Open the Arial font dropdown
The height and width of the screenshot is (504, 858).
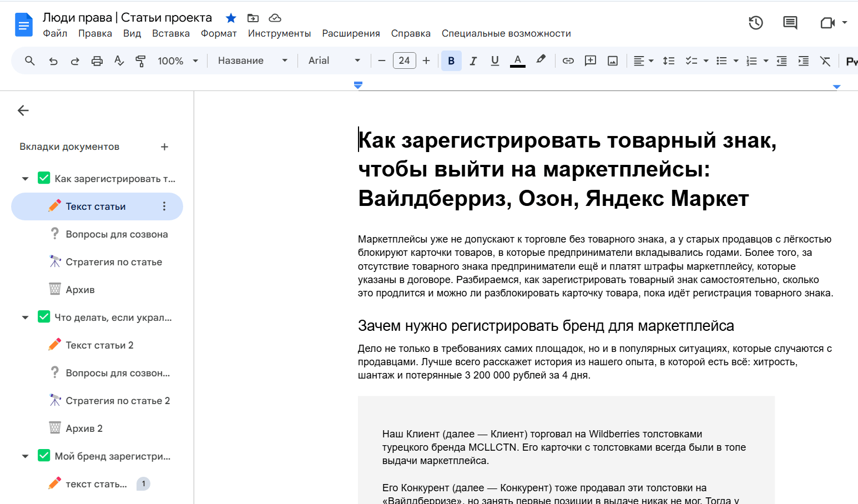[334, 61]
